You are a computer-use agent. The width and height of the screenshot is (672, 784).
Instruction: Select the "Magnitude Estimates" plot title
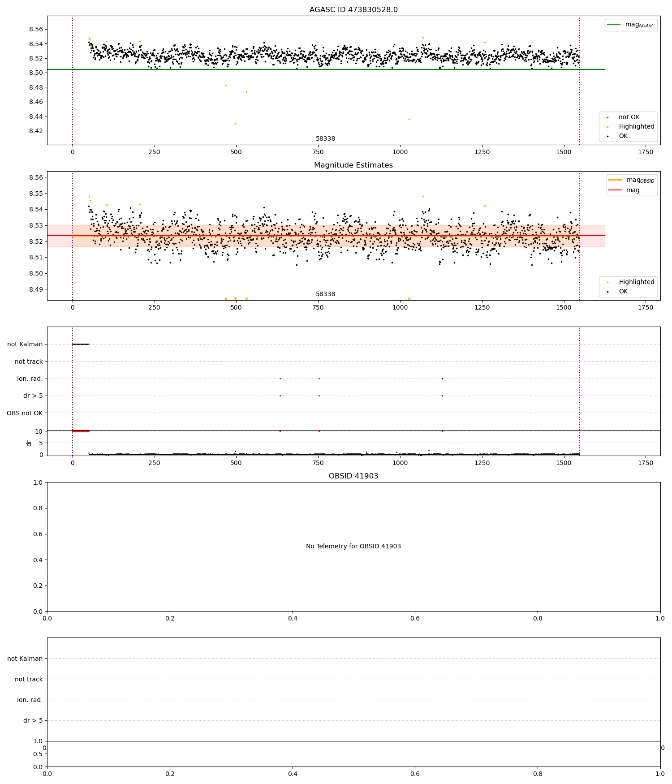353,165
